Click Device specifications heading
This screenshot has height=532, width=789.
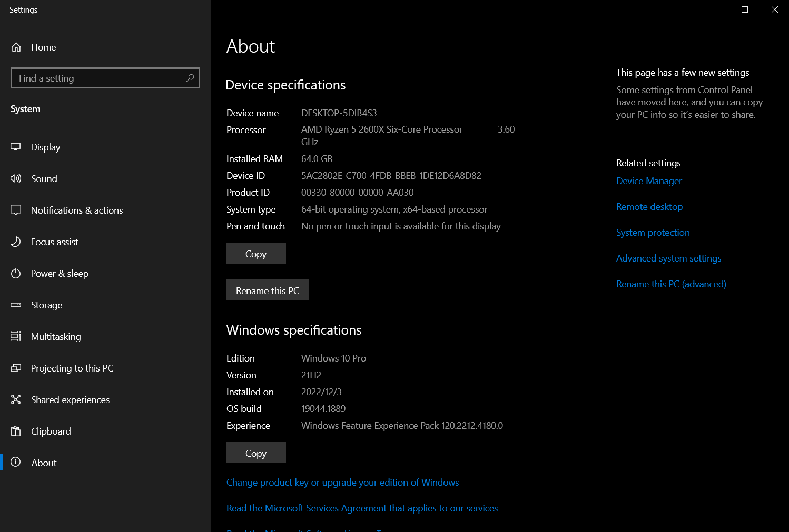tap(285, 85)
